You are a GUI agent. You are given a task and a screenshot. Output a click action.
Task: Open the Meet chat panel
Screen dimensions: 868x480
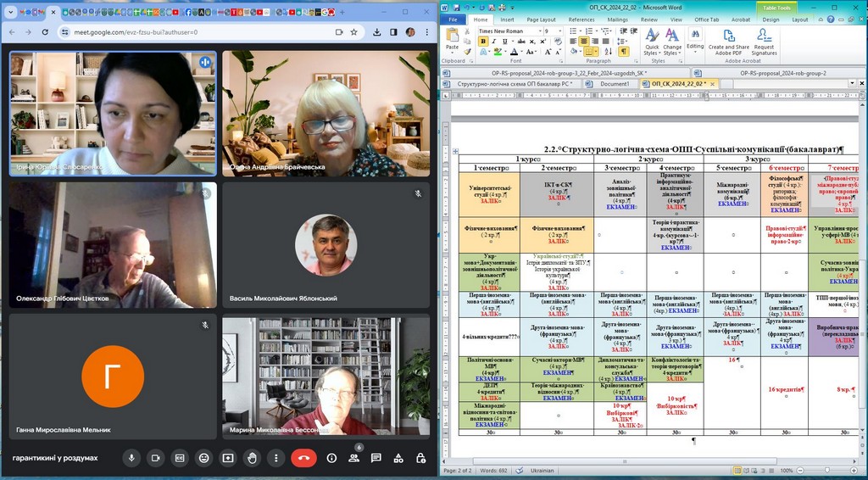click(376, 458)
